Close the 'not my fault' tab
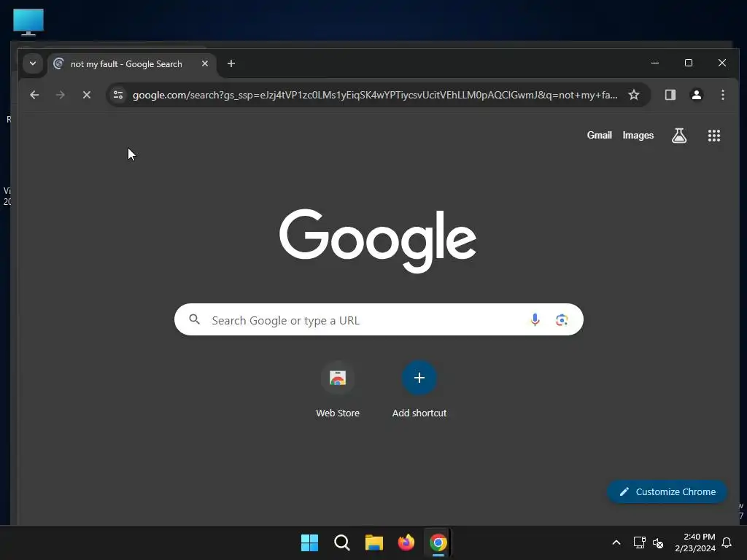The width and height of the screenshot is (747, 560). pos(204,63)
